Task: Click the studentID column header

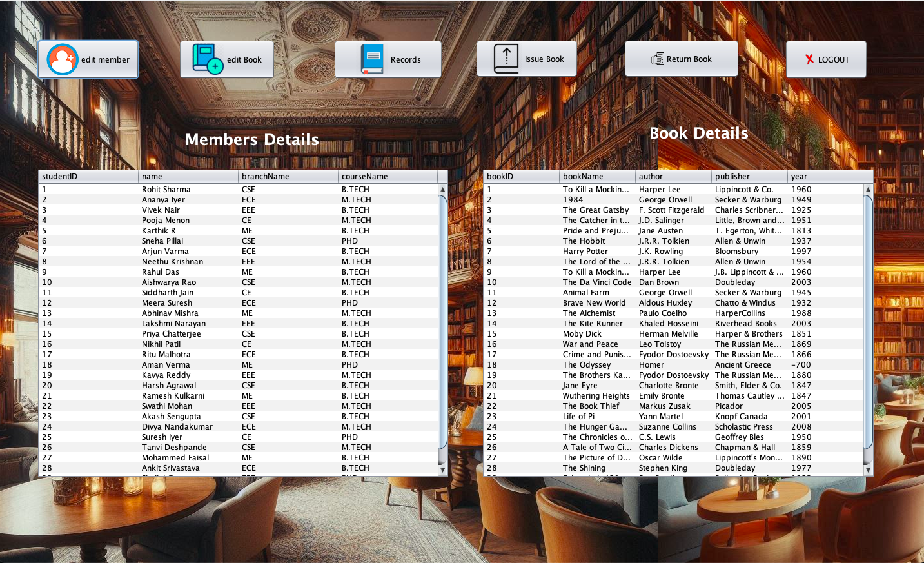Action: pyautogui.click(x=88, y=177)
